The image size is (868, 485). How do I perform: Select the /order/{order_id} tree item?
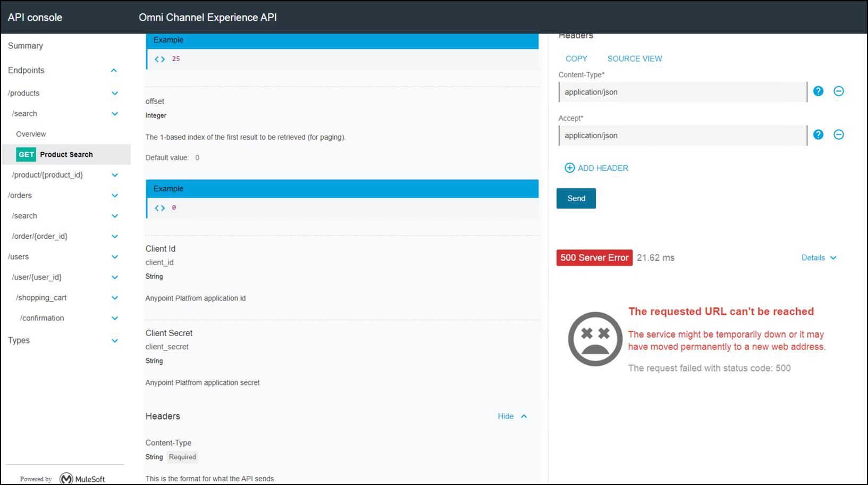pos(40,237)
